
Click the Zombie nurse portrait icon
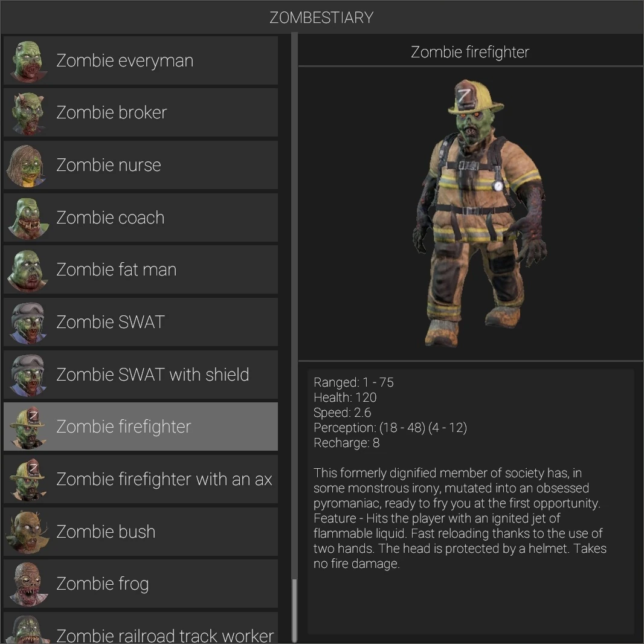coord(27,166)
